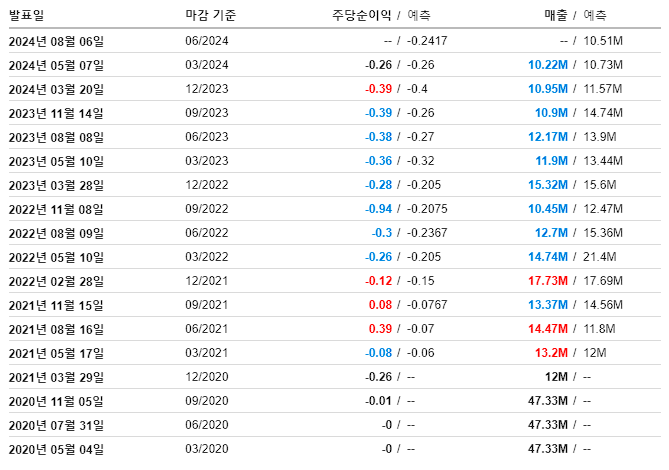Click period cell 12/2021
Image resolution: width=669 pixels, height=470 pixels.
[207, 281]
